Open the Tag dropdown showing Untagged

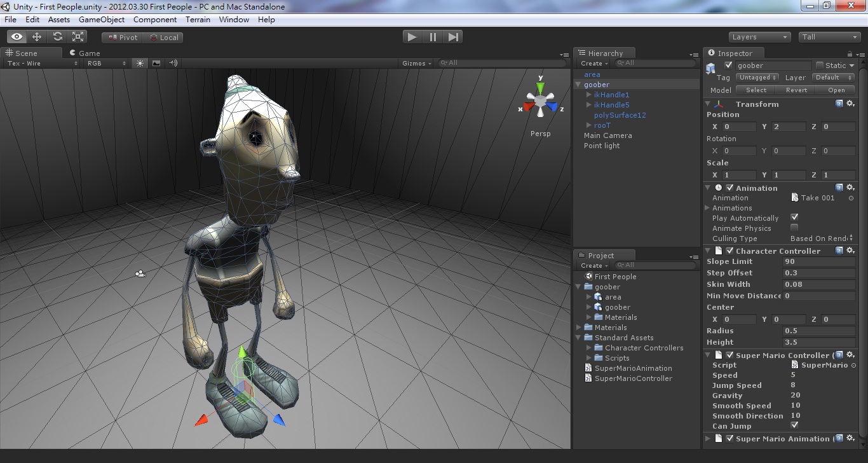point(756,78)
